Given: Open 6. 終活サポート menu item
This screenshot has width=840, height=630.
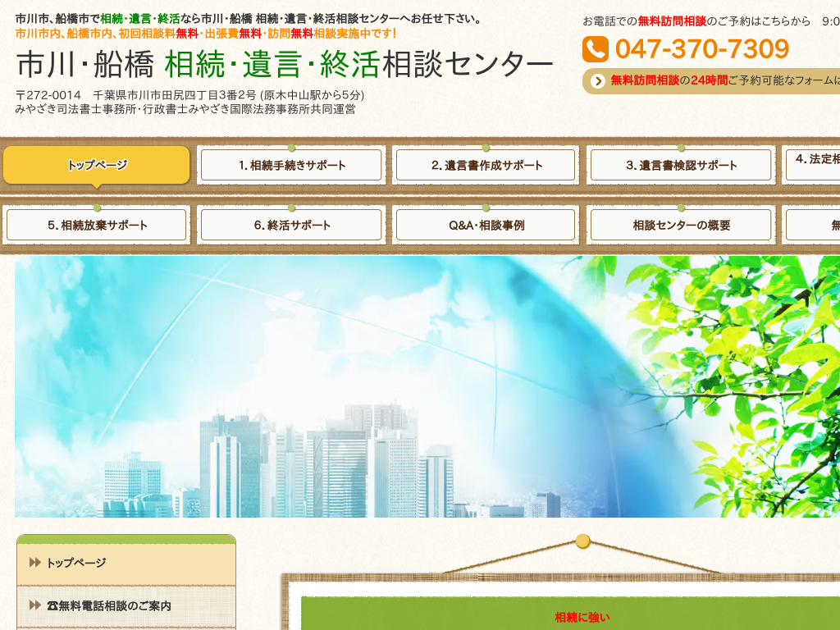Looking at the screenshot, I should (x=291, y=225).
